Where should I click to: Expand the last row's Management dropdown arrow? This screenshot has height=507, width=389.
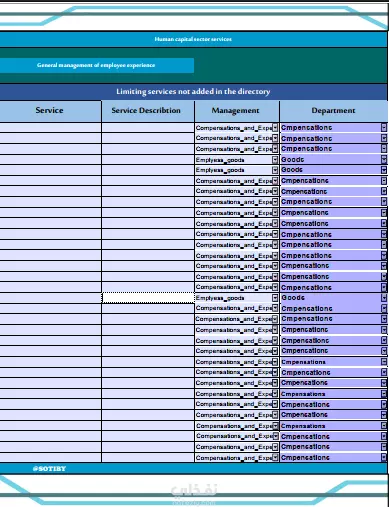click(x=275, y=458)
